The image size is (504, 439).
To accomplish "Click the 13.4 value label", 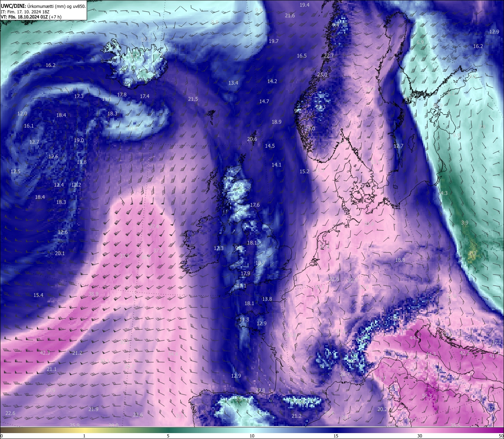I will point(233,83).
